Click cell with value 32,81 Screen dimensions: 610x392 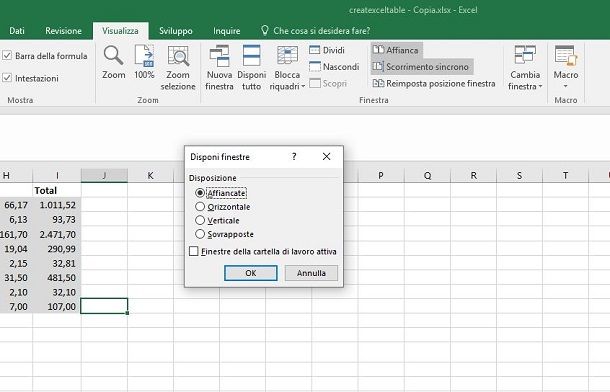pyautogui.click(x=57, y=263)
